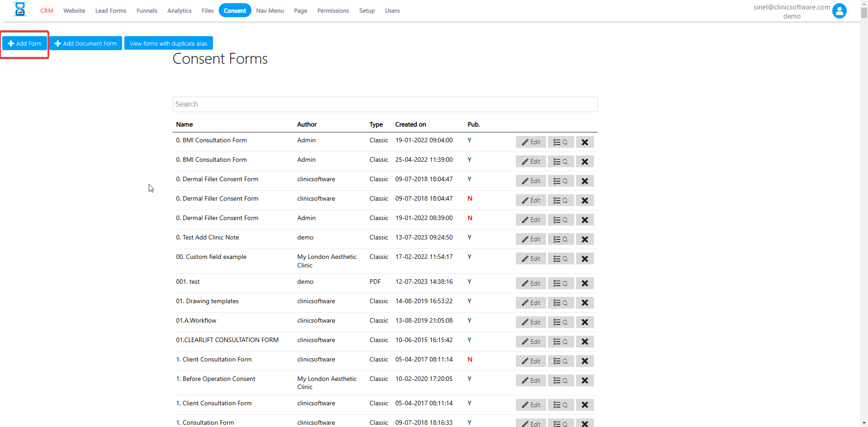Remove the 01.CLEARLIFT CONSULTATION FORM row

(585, 342)
